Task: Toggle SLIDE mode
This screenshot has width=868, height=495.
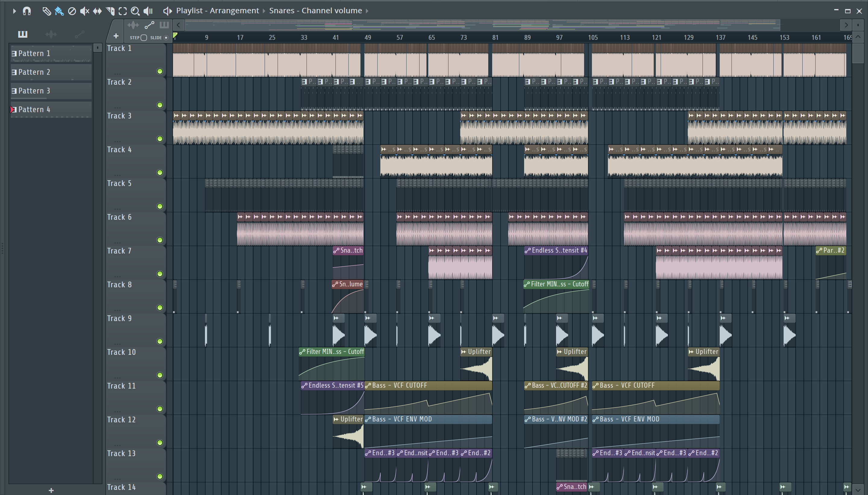Action: (x=166, y=38)
